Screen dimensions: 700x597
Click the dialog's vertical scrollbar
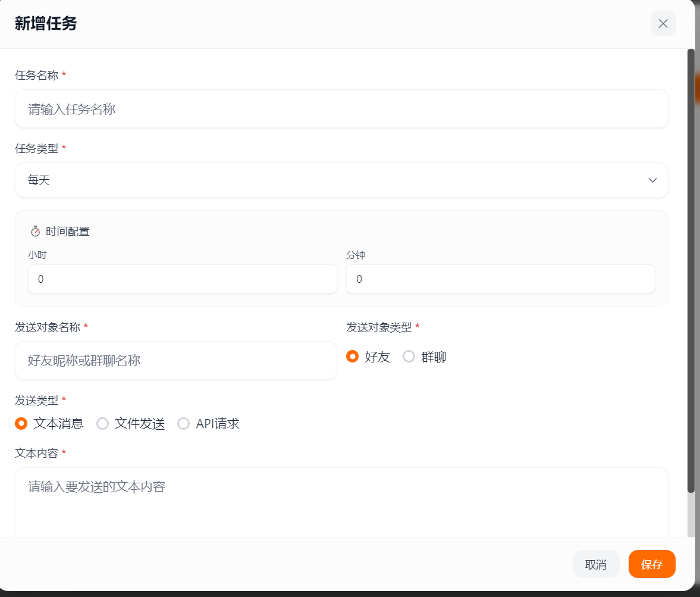[690, 268]
